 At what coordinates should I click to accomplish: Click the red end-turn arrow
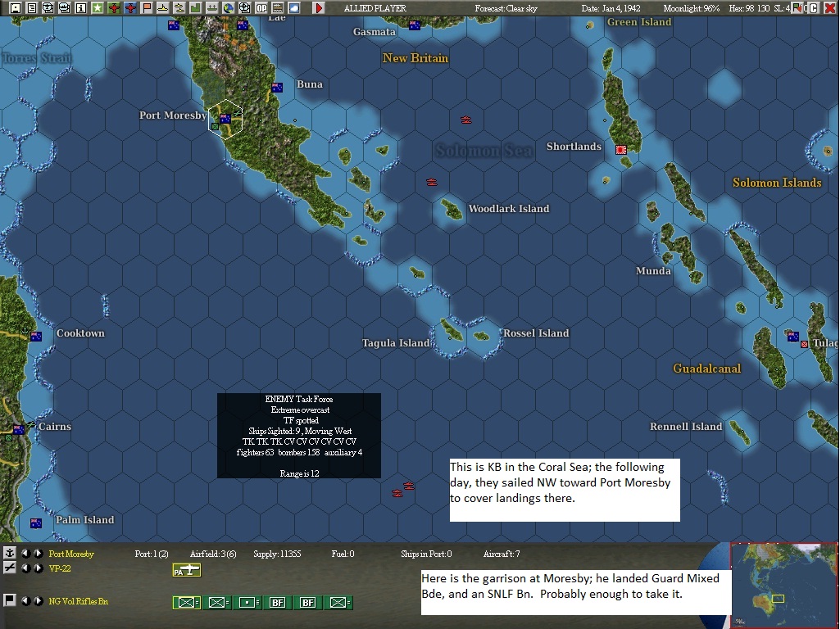click(x=319, y=8)
